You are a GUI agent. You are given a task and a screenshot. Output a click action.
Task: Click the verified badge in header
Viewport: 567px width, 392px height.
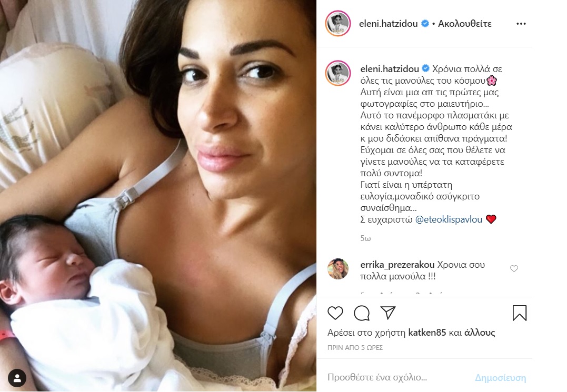[x=425, y=24]
